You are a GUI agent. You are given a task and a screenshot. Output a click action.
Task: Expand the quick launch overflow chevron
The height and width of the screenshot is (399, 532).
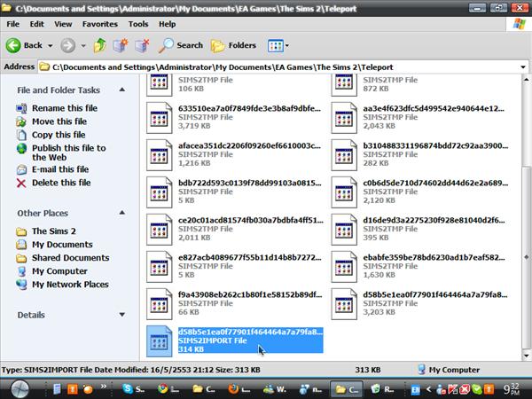pyautogui.click(x=103, y=387)
